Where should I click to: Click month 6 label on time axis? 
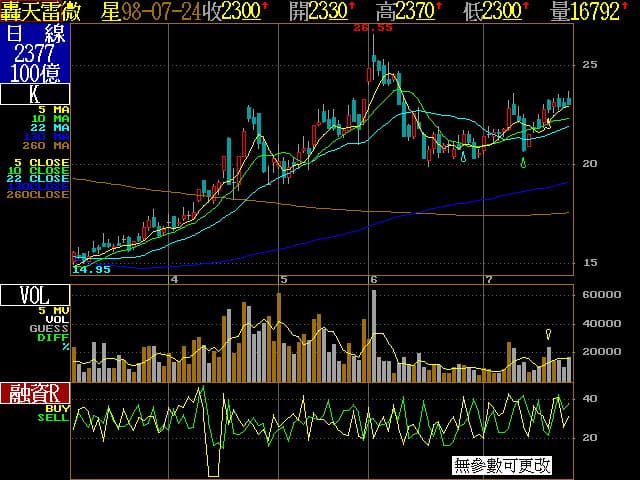point(374,279)
